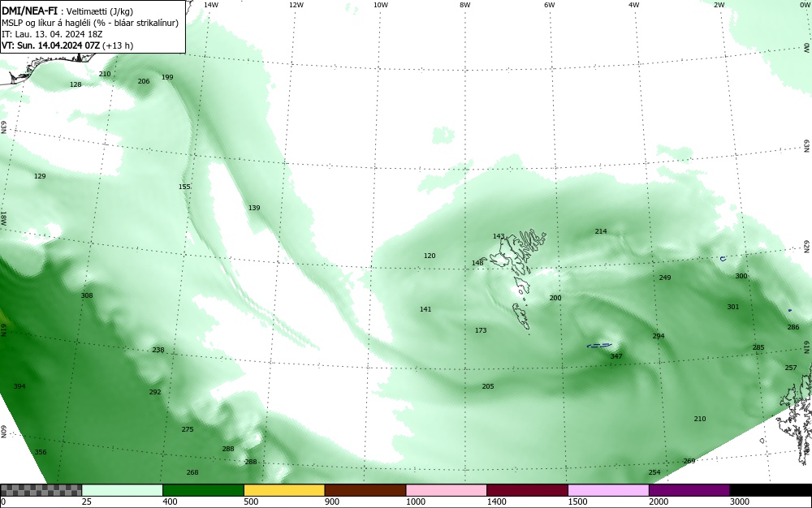Click the 60N latitude label

click(x=3, y=432)
